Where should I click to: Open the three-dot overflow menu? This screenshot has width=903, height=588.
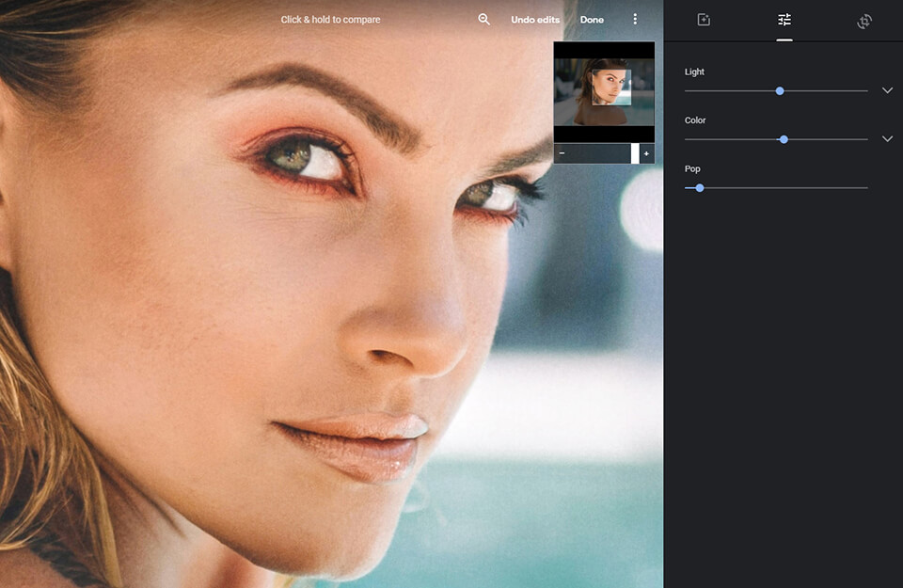click(635, 19)
